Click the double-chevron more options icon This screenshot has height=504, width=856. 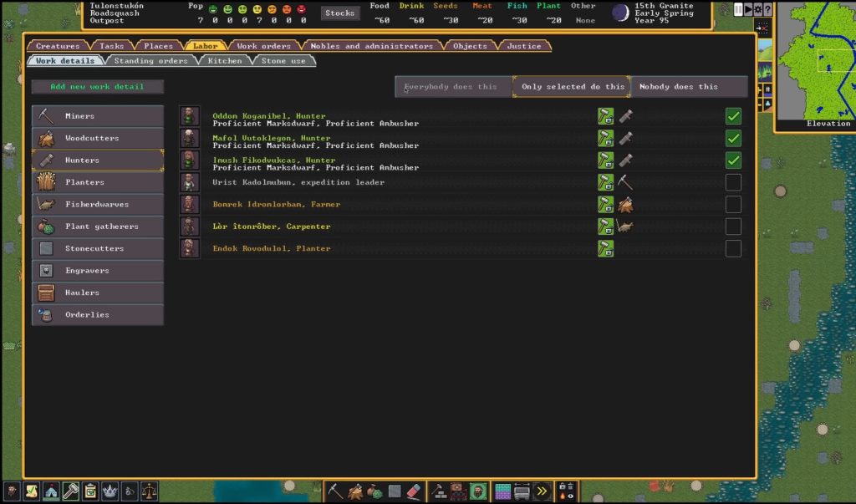tap(542, 491)
